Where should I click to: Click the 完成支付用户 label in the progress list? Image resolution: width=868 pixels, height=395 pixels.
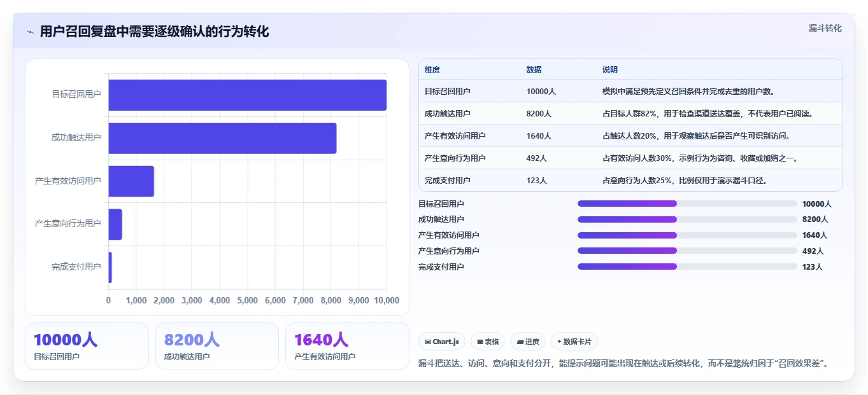tap(441, 267)
